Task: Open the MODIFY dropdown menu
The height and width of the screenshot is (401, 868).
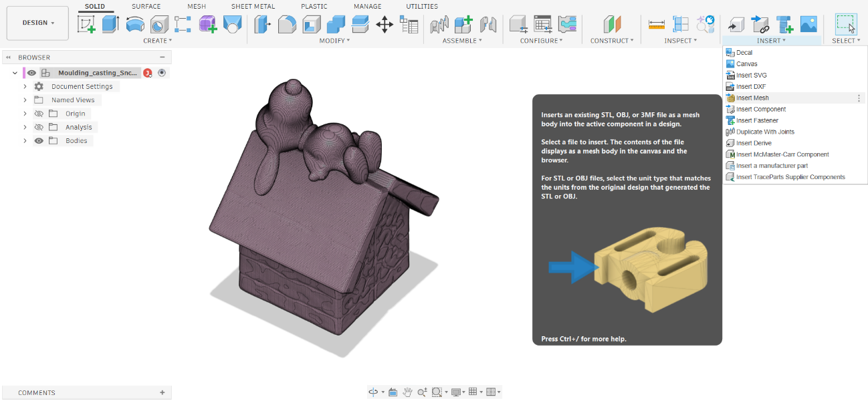Action: pyautogui.click(x=334, y=41)
